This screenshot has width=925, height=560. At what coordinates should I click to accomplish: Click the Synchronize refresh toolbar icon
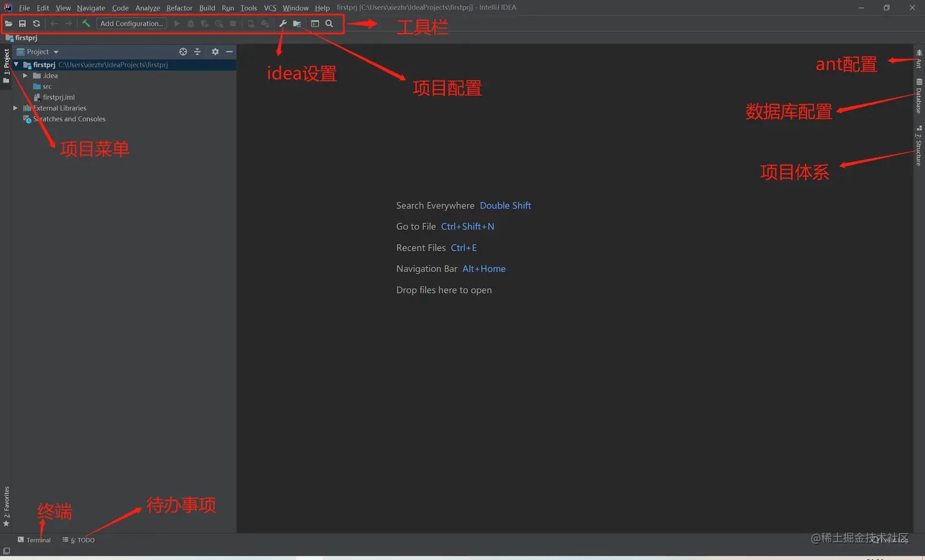pos(36,24)
